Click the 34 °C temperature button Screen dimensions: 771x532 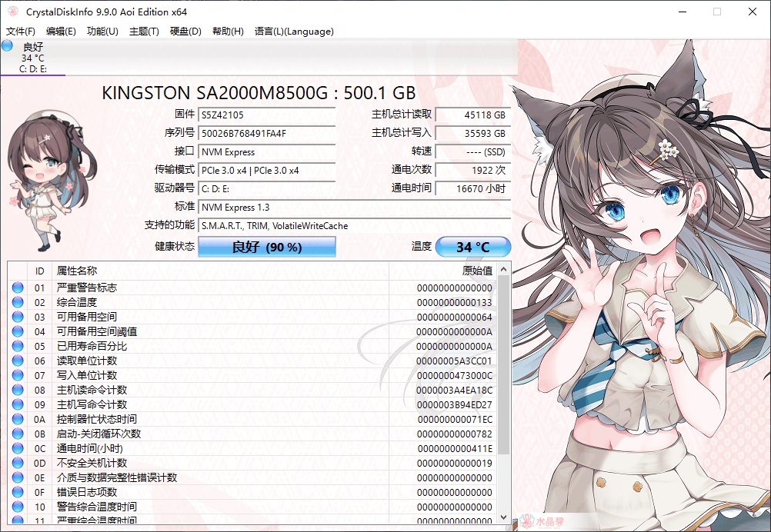click(x=473, y=247)
